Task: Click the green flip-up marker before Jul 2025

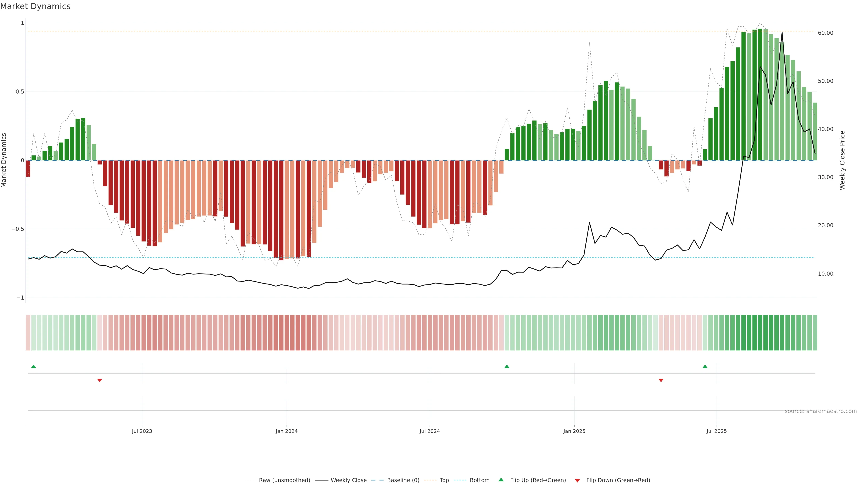Action: click(705, 366)
